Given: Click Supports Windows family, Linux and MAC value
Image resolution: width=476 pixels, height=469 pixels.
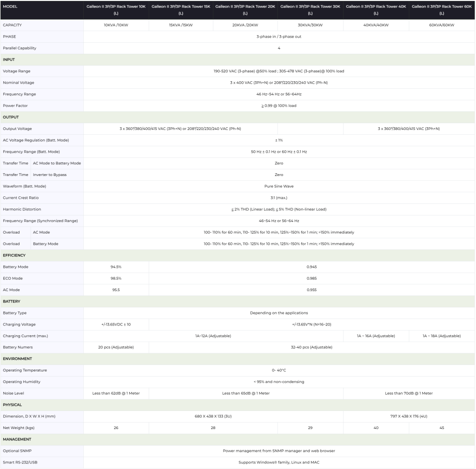Looking at the screenshot, I should click(279, 462).
